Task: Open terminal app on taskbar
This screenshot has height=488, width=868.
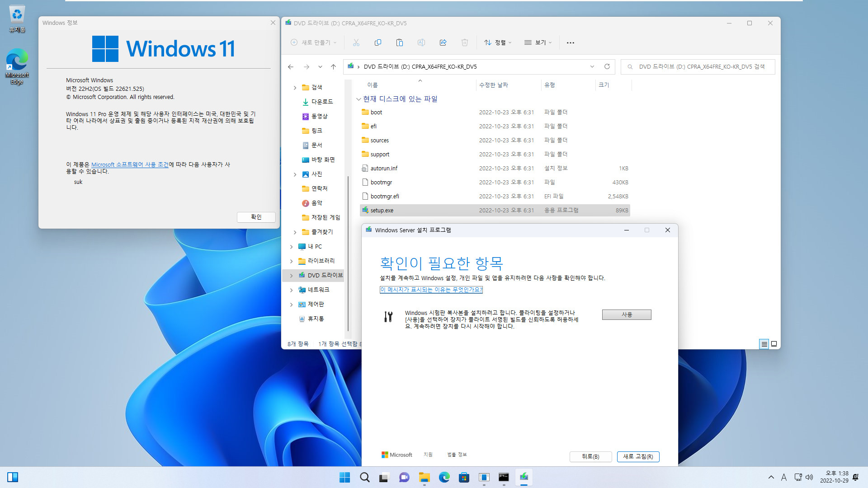Action: click(504, 477)
